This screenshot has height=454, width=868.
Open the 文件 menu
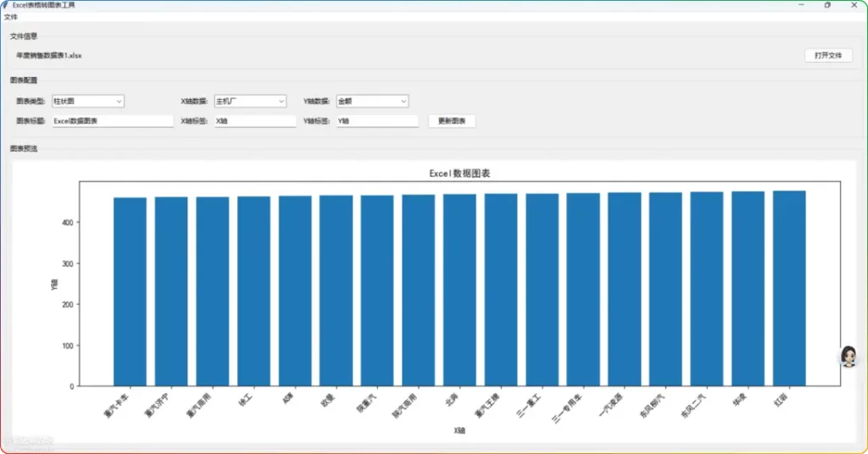coord(10,17)
